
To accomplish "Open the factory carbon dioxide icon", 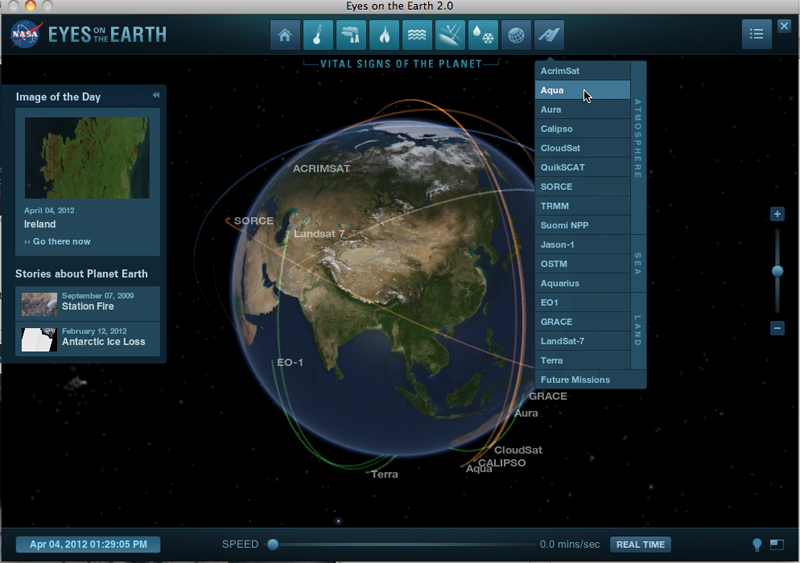I will click(x=351, y=35).
